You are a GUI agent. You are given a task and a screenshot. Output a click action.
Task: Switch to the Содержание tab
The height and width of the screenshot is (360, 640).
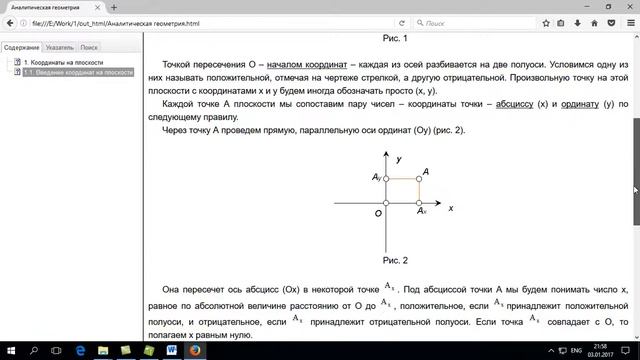21,47
